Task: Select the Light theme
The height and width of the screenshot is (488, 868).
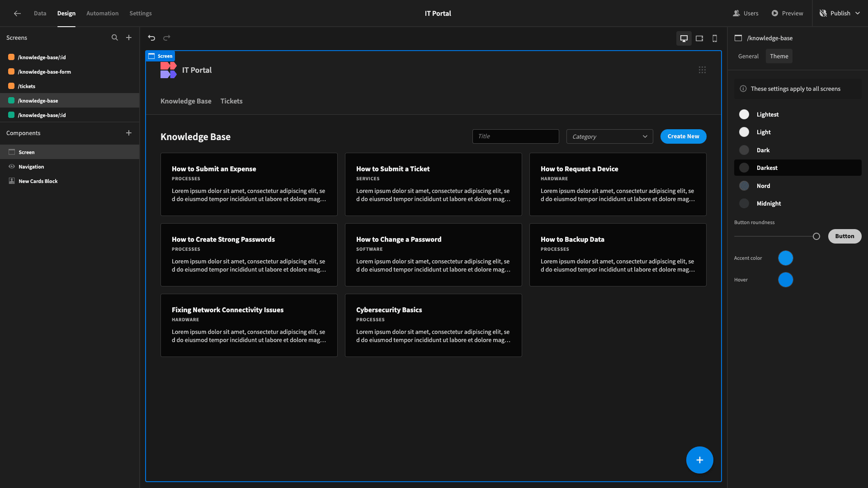Action: pyautogui.click(x=797, y=132)
